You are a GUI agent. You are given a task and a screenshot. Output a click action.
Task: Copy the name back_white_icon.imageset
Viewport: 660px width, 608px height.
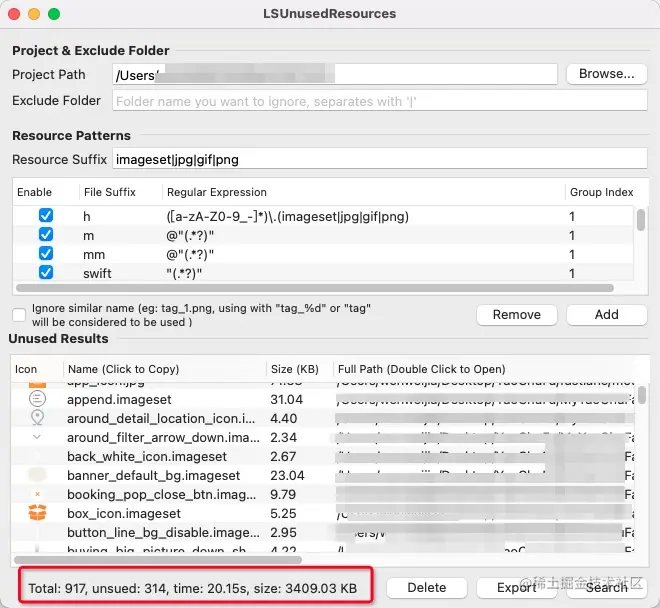pos(146,456)
